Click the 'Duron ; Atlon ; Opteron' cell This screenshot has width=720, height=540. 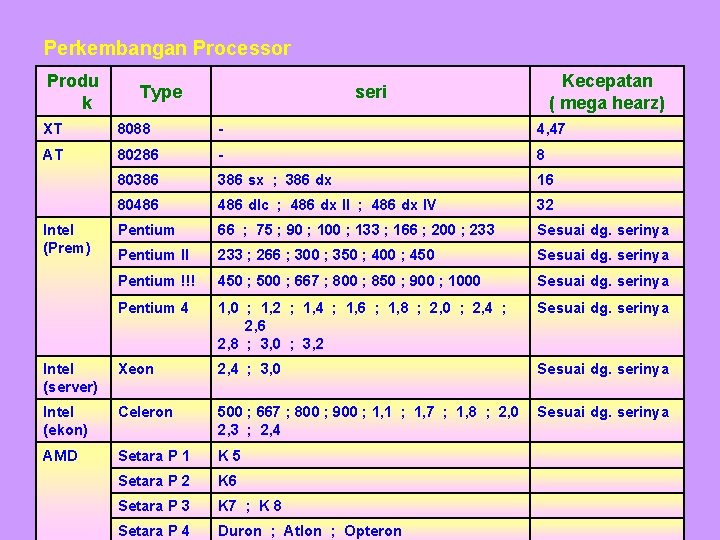click(x=371, y=530)
